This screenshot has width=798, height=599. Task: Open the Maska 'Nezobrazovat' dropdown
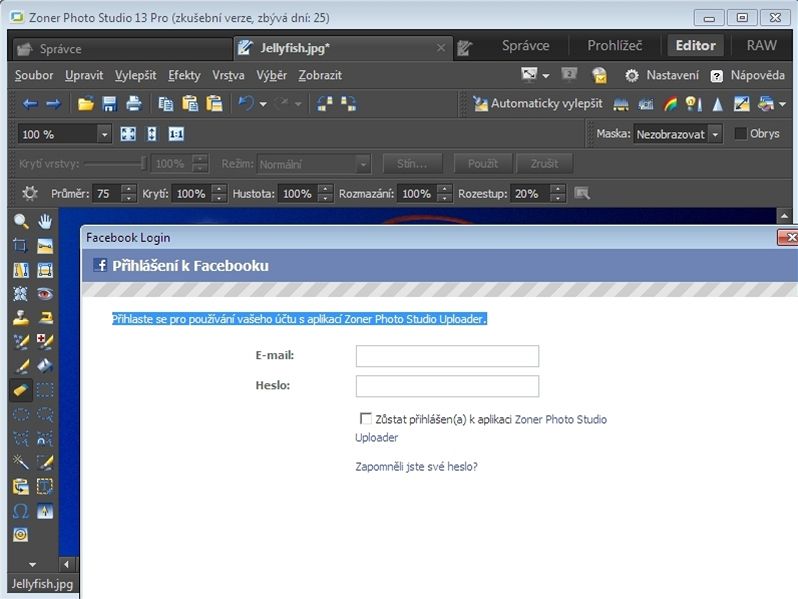coord(715,134)
